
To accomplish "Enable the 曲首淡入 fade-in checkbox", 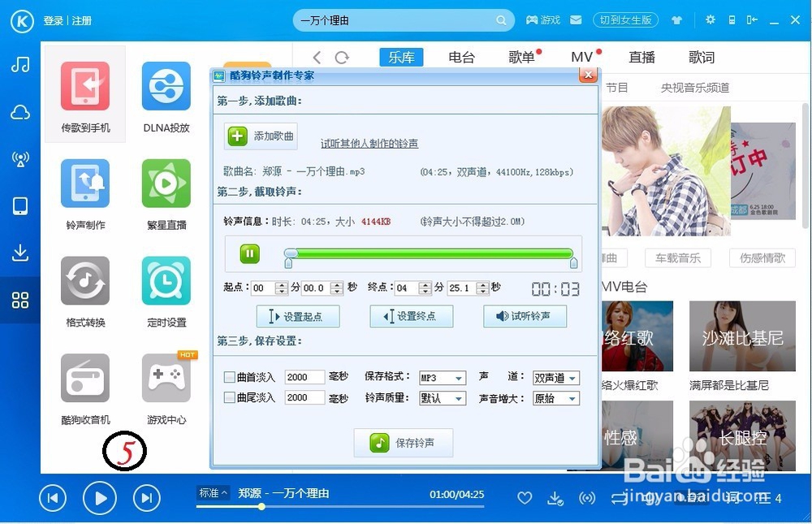I will pyautogui.click(x=229, y=377).
